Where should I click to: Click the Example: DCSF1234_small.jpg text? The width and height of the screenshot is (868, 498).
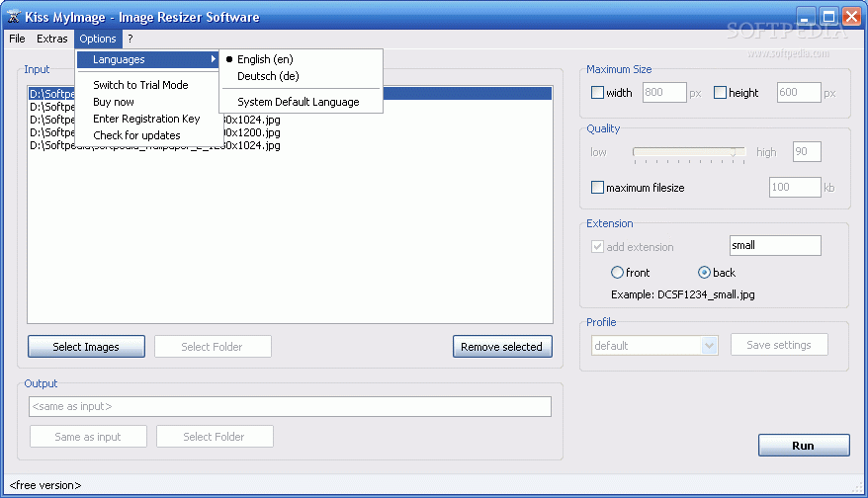click(682, 294)
